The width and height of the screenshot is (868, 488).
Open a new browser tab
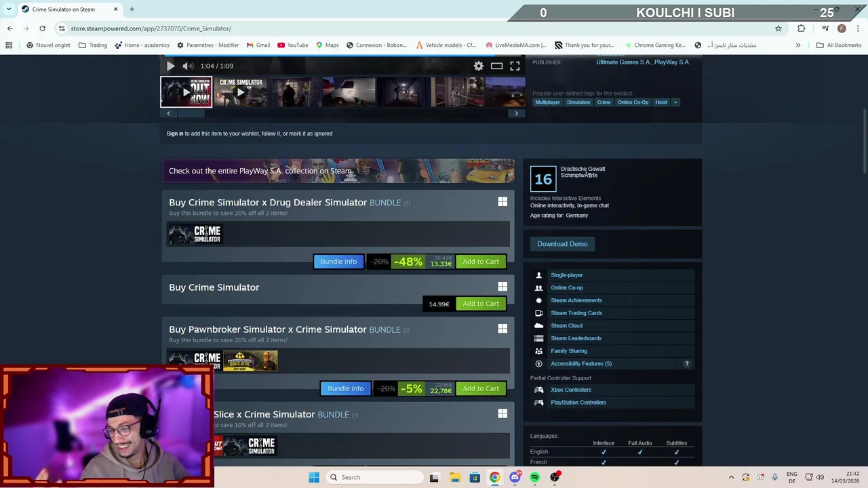(x=132, y=9)
